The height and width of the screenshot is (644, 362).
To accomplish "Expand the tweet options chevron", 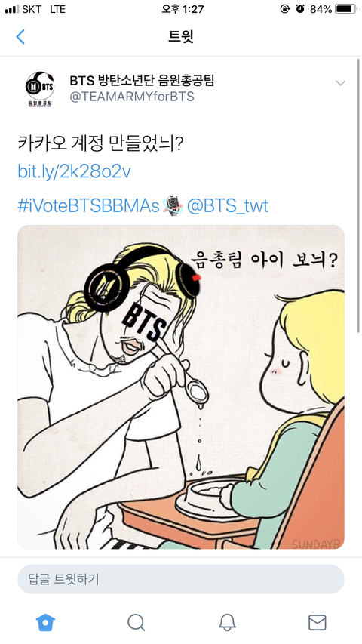I will pyautogui.click(x=340, y=83).
